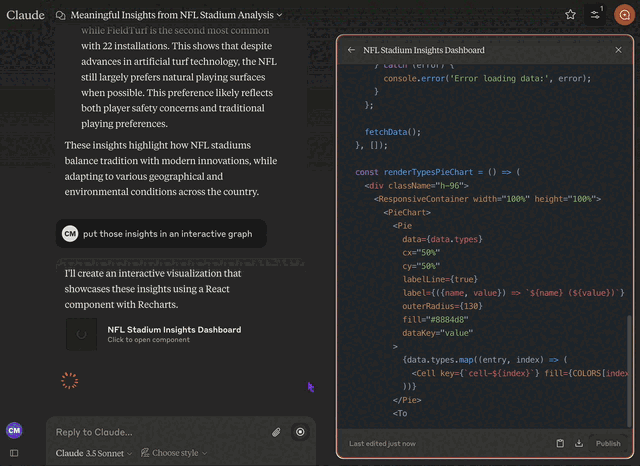Publish the artifact

click(x=608, y=444)
